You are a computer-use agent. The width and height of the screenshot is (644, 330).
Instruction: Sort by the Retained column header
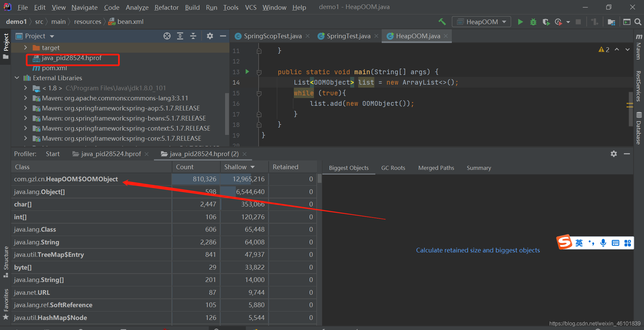pyautogui.click(x=292, y=167)
